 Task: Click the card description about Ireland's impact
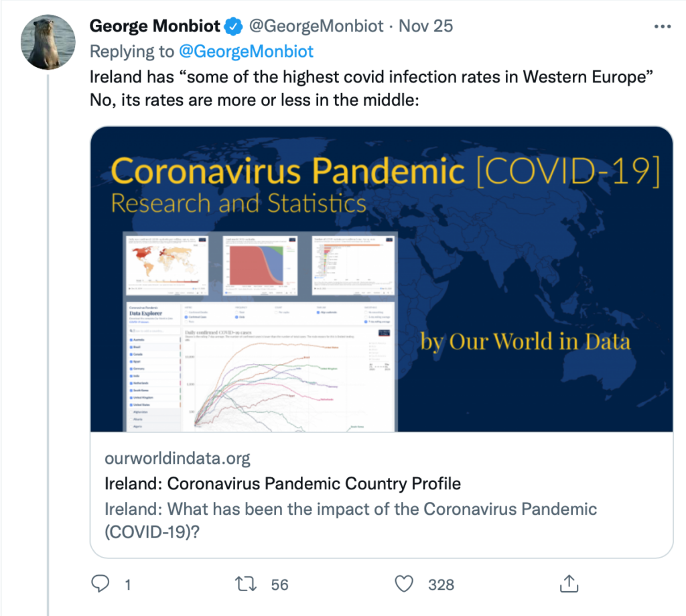click(x=350, y=521)
